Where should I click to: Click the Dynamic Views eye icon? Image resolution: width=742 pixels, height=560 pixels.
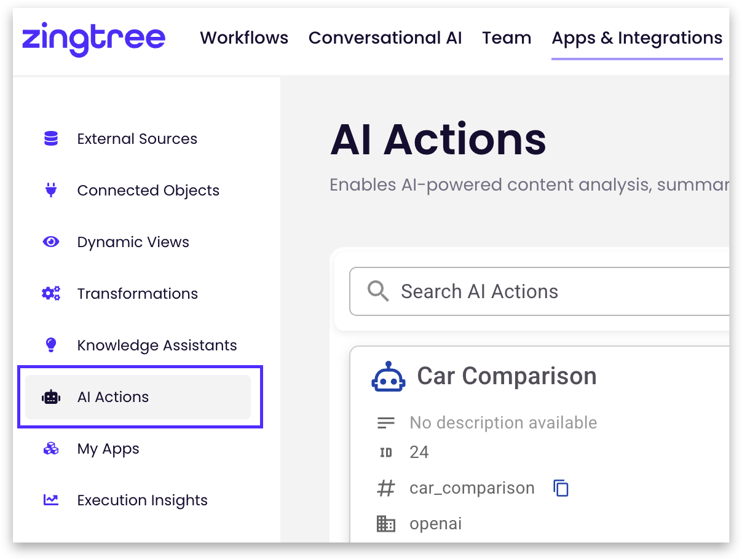pyautogui.click(x=51, y=242)
